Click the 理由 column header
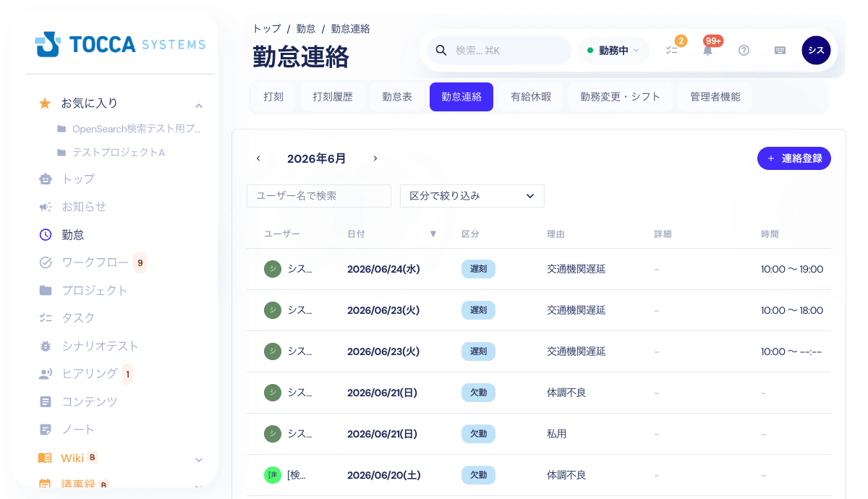Viewport: 868px width, 499px height. click(556, 234)
